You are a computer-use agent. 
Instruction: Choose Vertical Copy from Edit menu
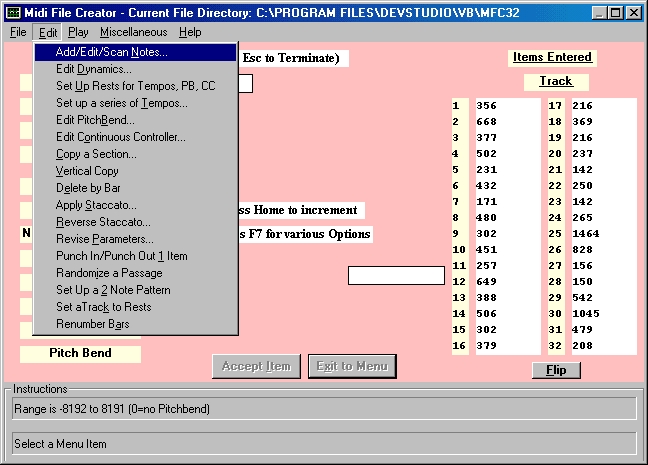pyautogui.click(x=87, y=171)
